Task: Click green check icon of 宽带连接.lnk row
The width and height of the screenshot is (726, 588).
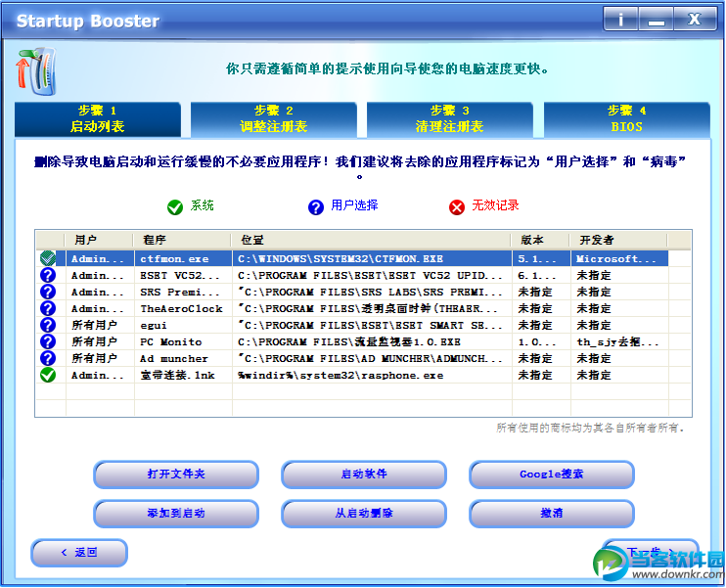Action: [48, 375]
